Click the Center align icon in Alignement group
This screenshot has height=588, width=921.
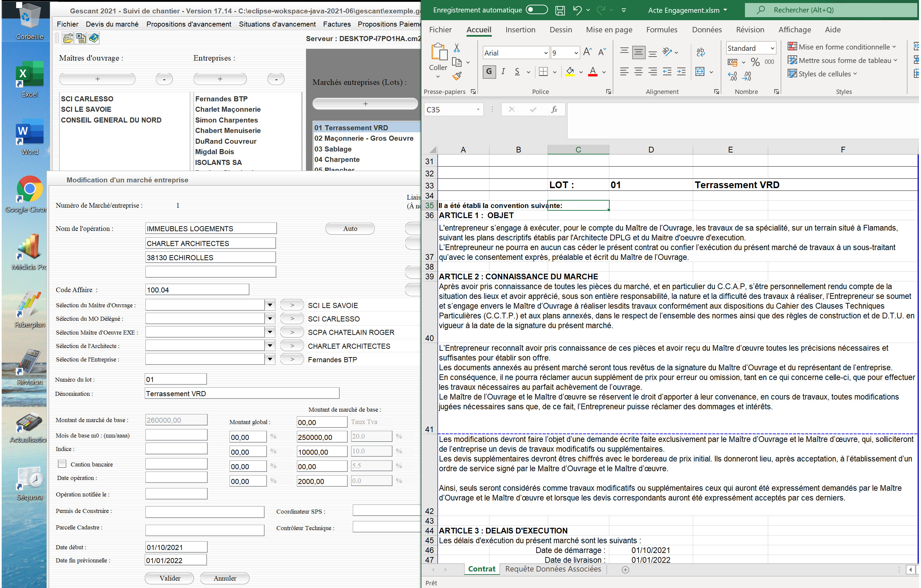coord(638,71)
